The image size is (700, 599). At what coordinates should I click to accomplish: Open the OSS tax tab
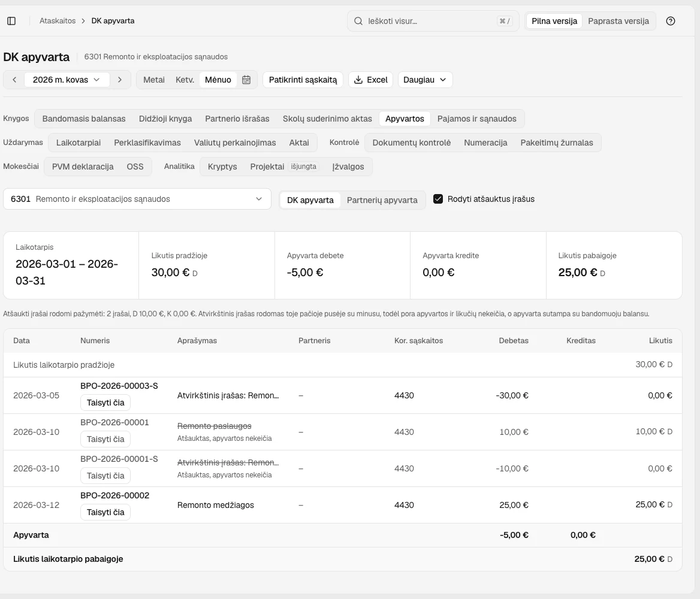coord(135,167)
